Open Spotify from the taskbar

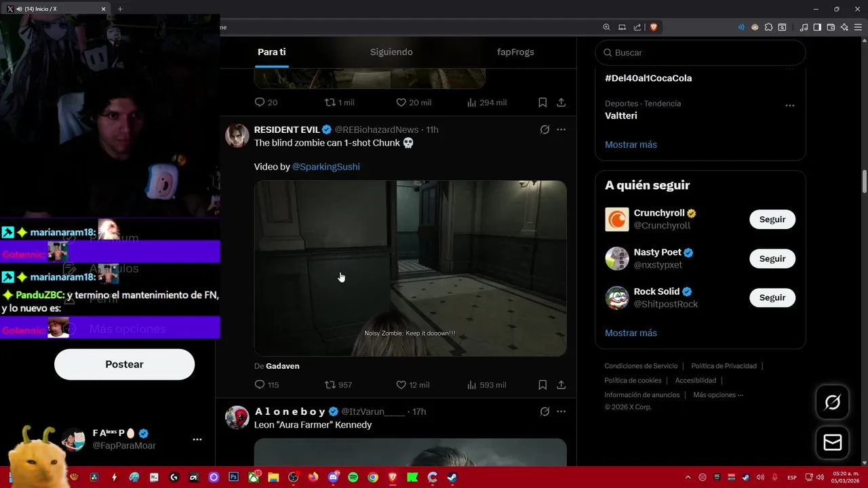[353, 477]
